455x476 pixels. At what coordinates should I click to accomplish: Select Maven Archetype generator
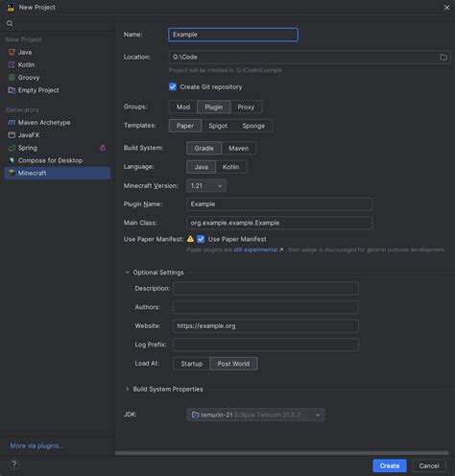[x=58, y=123]
